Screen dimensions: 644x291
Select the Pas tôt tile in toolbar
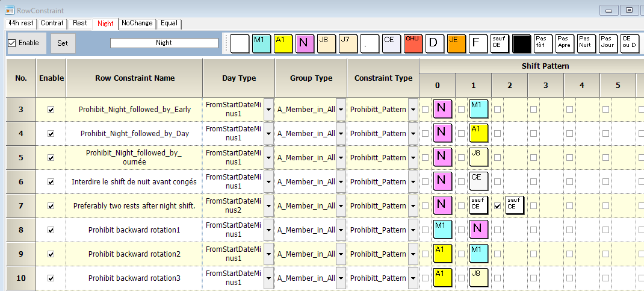(x=543, y=43)
